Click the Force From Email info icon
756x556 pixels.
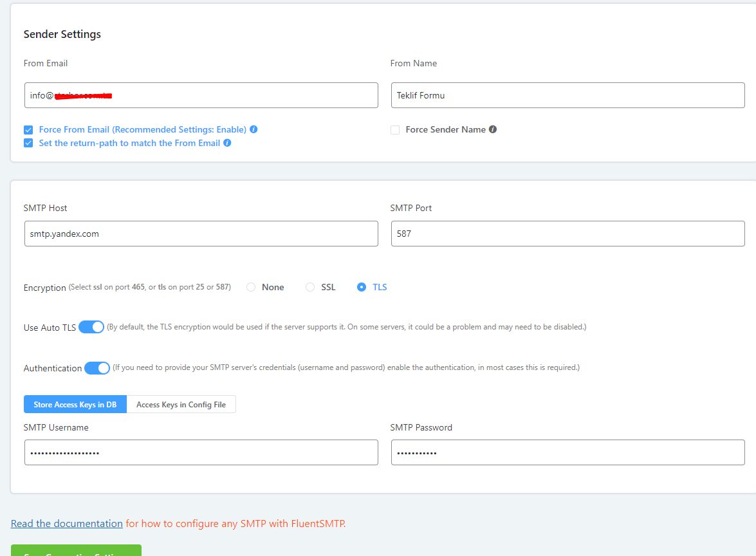(254, 129)
